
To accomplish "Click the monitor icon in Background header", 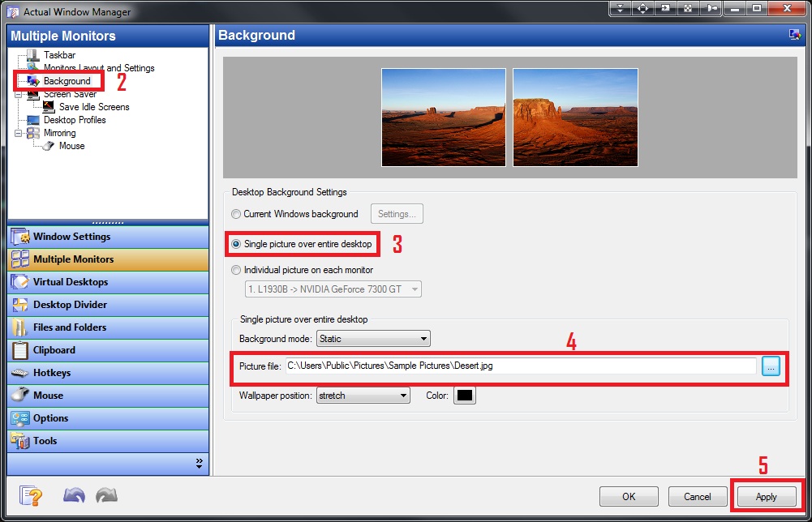I will 794,35.
